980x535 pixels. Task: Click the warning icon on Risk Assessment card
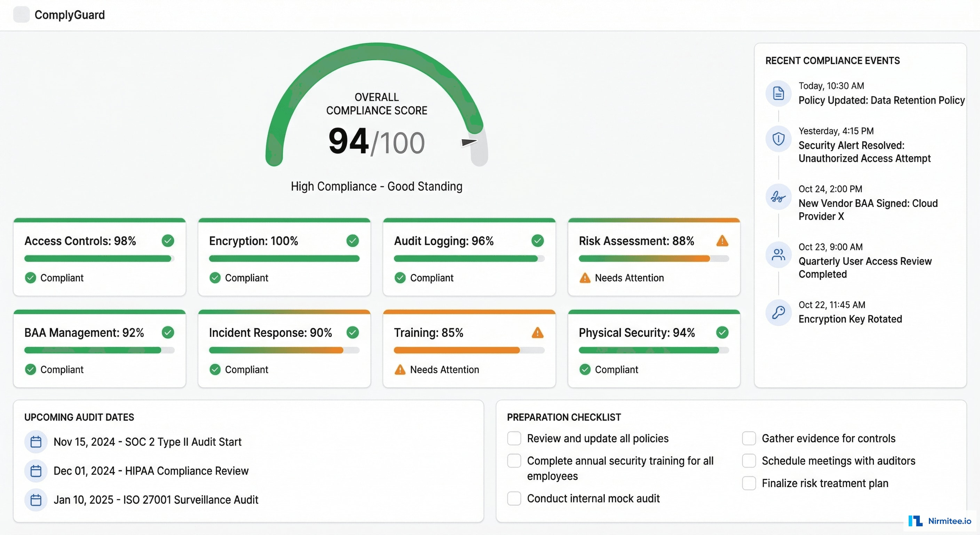[722, 241]
